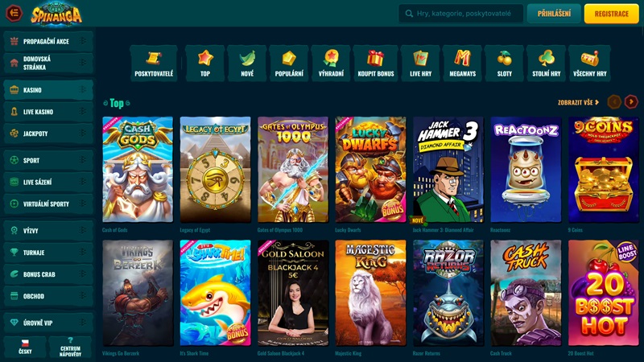
Task: Open the Razor Returns game thumbnail
Action: (x=448, y=293)
